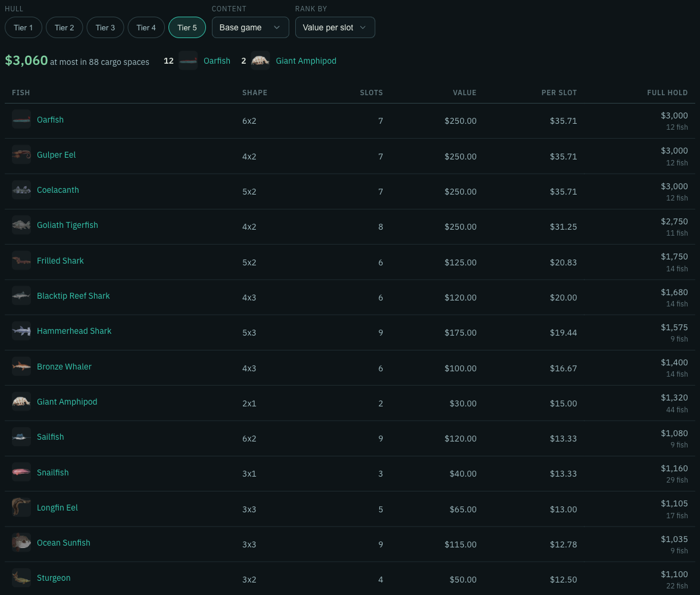Click the Gulper Eel fish icon
700x595 pixels.
tap(21, 155)
